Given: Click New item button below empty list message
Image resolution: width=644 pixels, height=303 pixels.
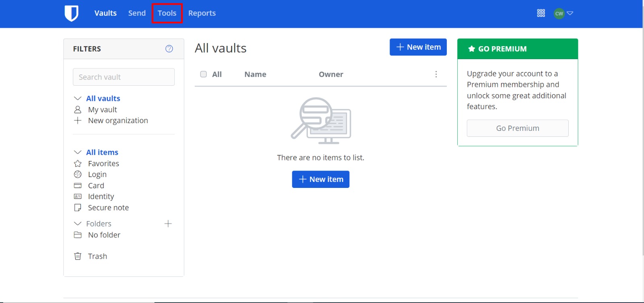Looking at the screenshot, I should 321,179.
